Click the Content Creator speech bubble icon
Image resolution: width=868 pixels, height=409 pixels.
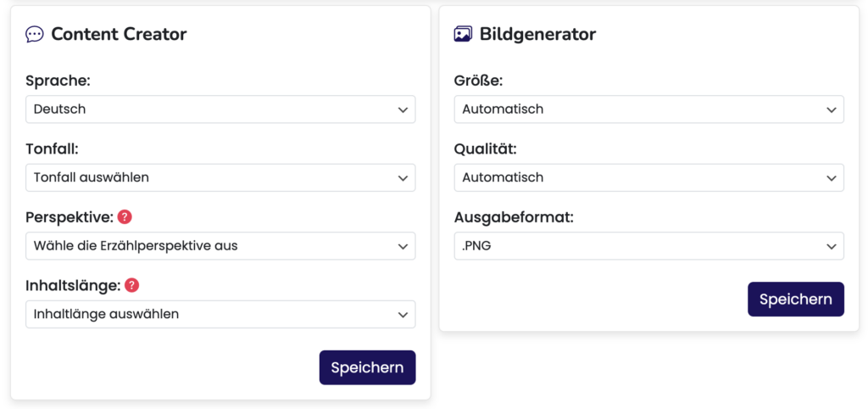[35, 35]
